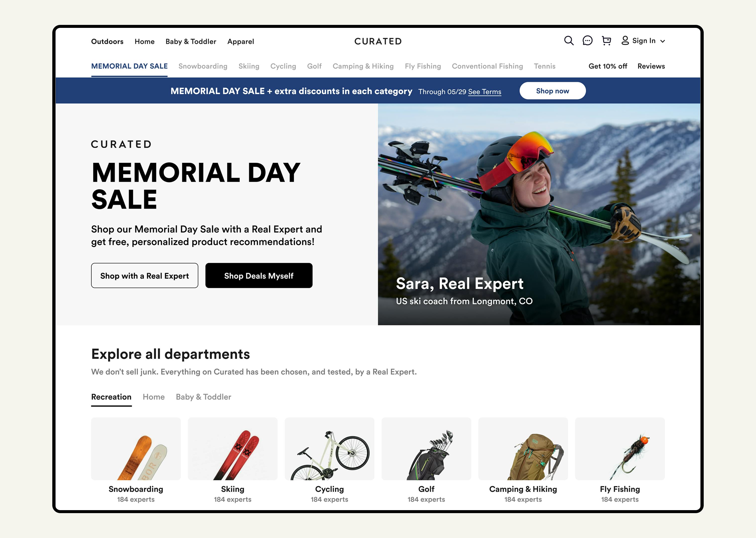756x538 pixels.
Task: Click the Golf department card title
Action: click(x=426, y=489)
